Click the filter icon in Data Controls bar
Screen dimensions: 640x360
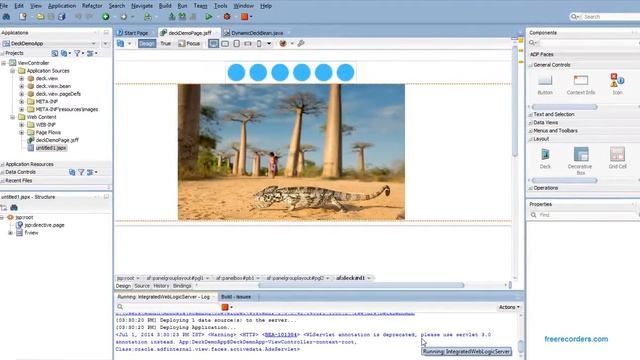[x=81, y=172]
